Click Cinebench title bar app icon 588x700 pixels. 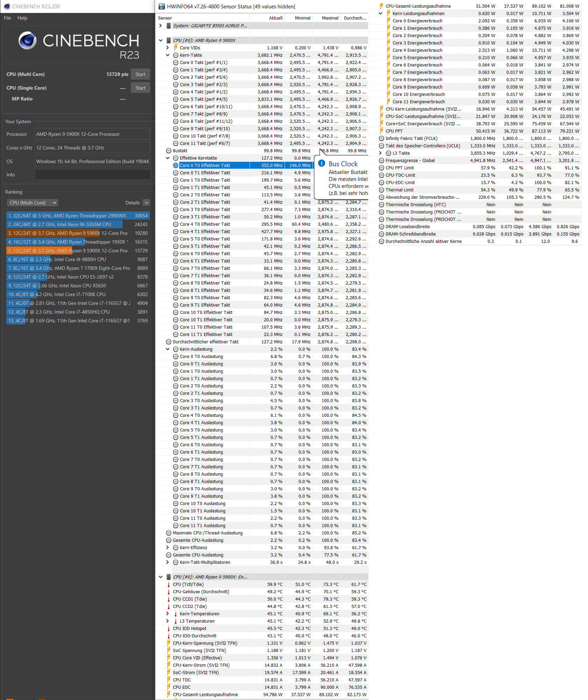tap(7, 6)
